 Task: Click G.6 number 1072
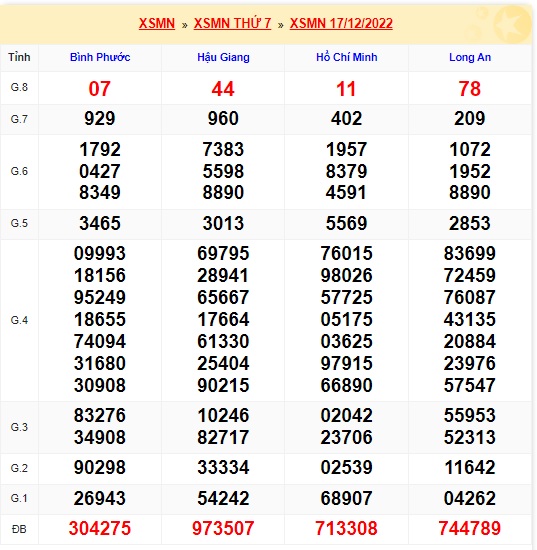pos(470,150)
